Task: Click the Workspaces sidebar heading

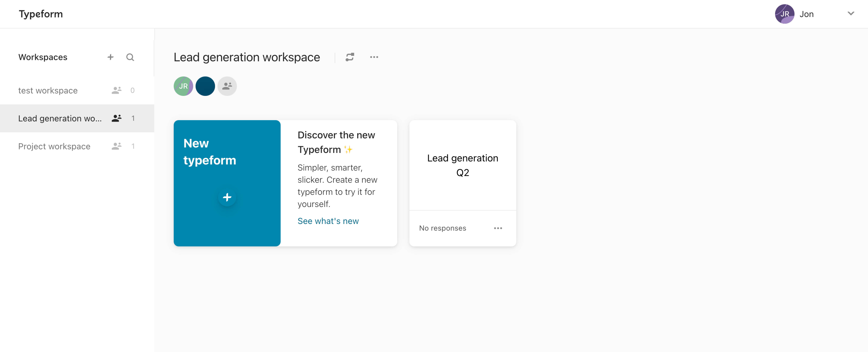Action: (x=43, y=57)
